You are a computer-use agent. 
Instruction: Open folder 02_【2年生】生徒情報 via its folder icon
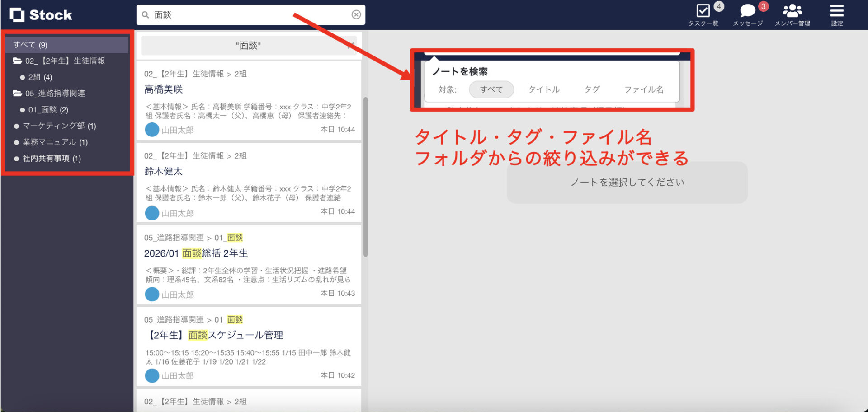click(x=17, y=61)
